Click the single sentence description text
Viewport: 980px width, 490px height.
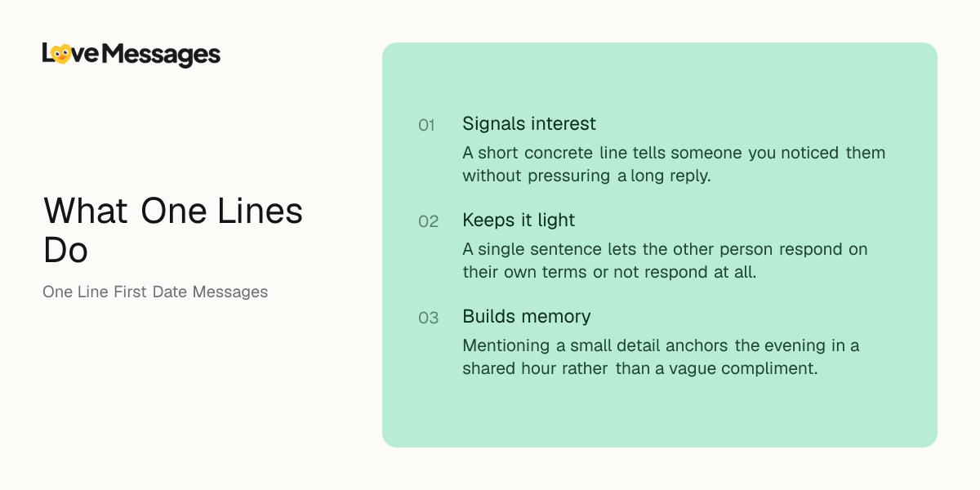click(x=665, y=261)
